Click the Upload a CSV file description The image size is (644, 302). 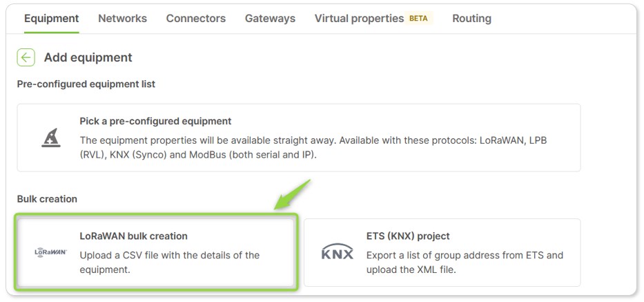click(170, 263)
